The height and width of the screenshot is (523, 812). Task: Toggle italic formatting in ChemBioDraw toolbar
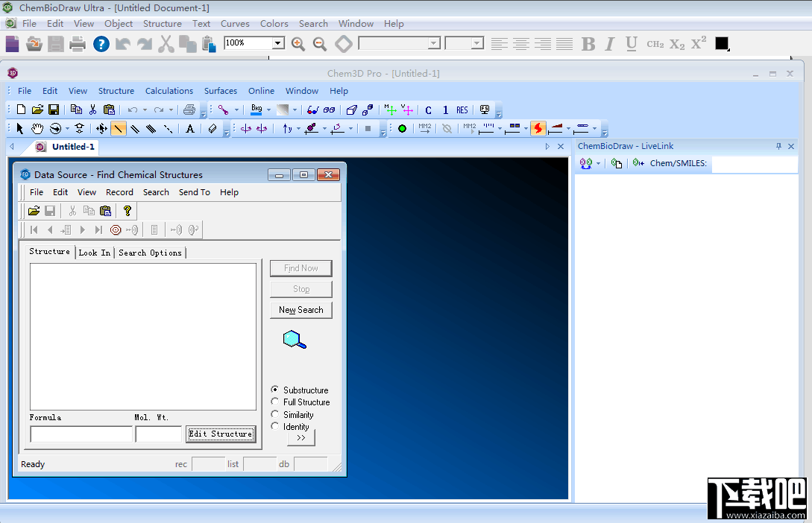pyautogui.click(x=610, y=44)
